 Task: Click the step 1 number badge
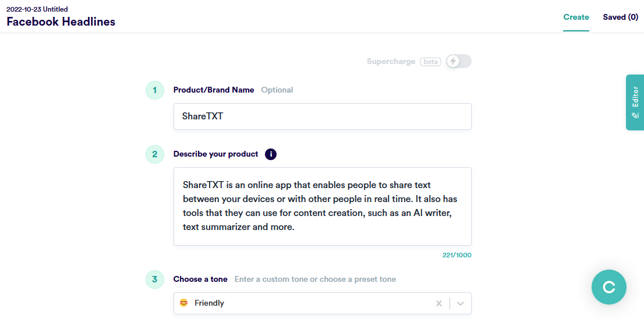(x=154, y=90)
